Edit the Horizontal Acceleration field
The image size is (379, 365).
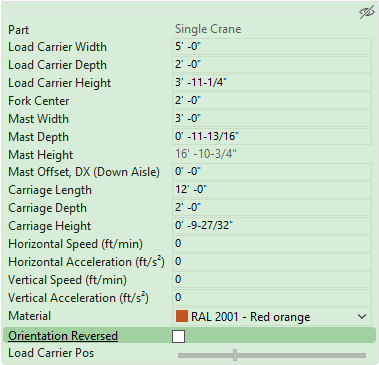[x=272, y=261]
